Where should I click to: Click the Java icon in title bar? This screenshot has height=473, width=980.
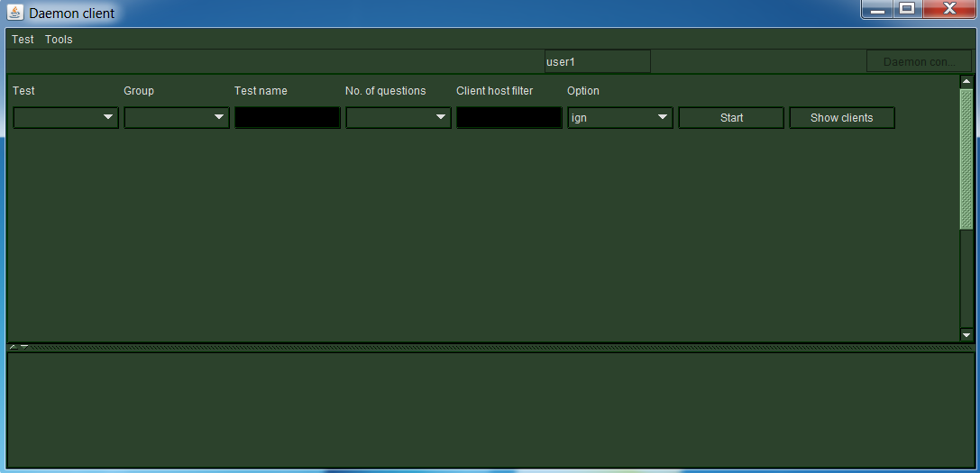pyautogui.click(x=15, y=13)
